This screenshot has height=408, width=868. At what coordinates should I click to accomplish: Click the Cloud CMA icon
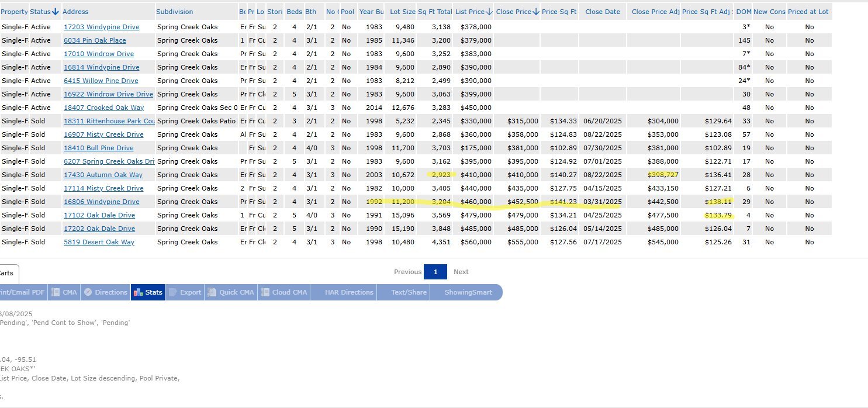(265, 292)
